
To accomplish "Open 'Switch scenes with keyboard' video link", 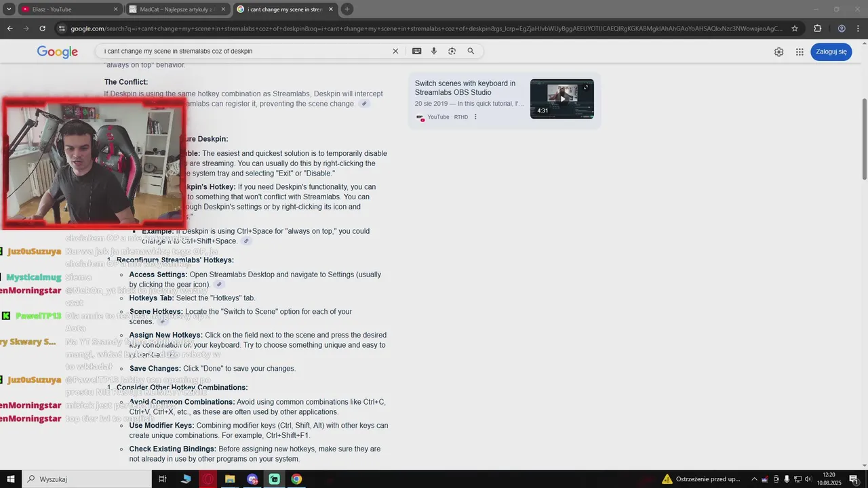I will 465,88.
